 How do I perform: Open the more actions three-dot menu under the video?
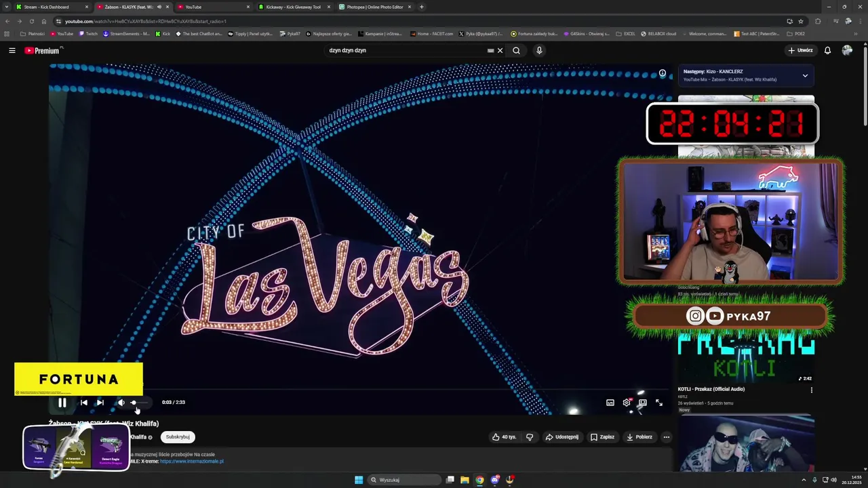click(x=666, y=437)
